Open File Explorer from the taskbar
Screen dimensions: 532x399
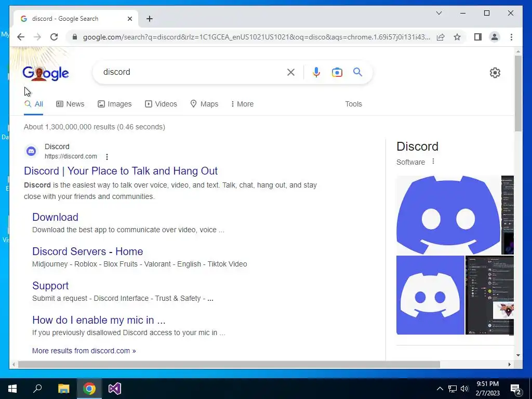pyautogui.click(x=63, y=389)
